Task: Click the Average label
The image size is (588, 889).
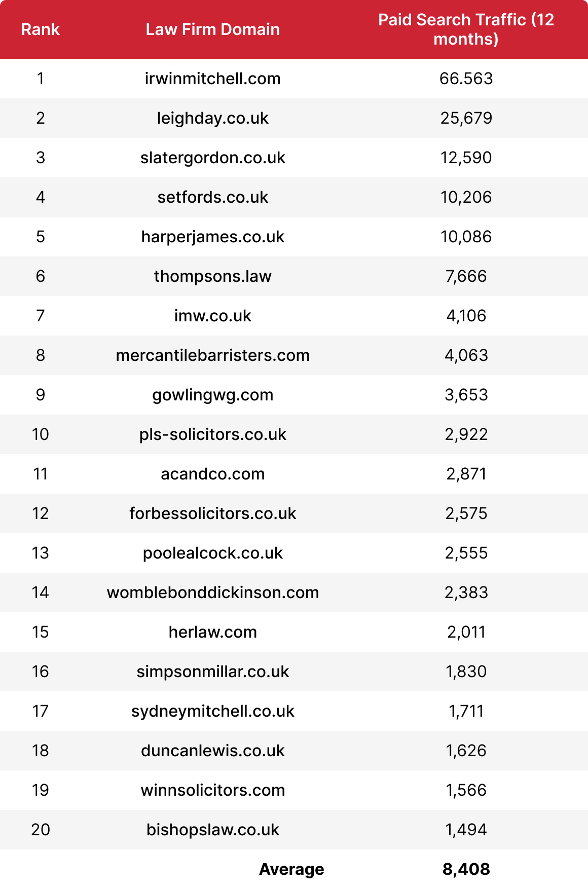Action: point(291,869)
